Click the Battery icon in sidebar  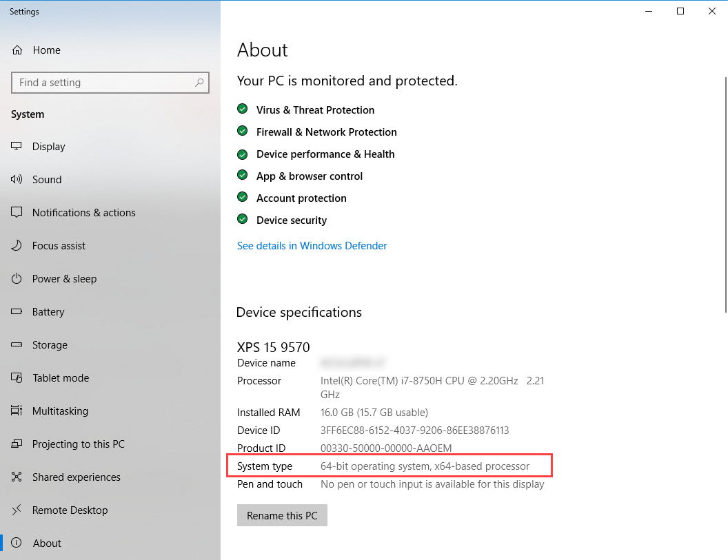(x=17, y=312)
